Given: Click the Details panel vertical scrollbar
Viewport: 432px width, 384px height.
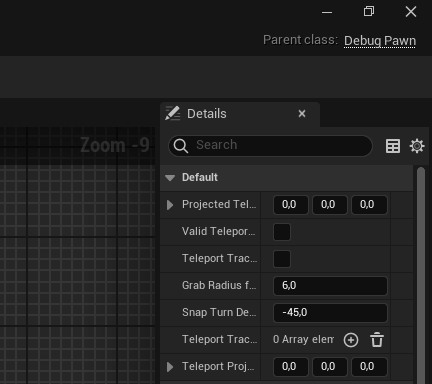Looking at the screenshot, I should click(x=421, y=275).
